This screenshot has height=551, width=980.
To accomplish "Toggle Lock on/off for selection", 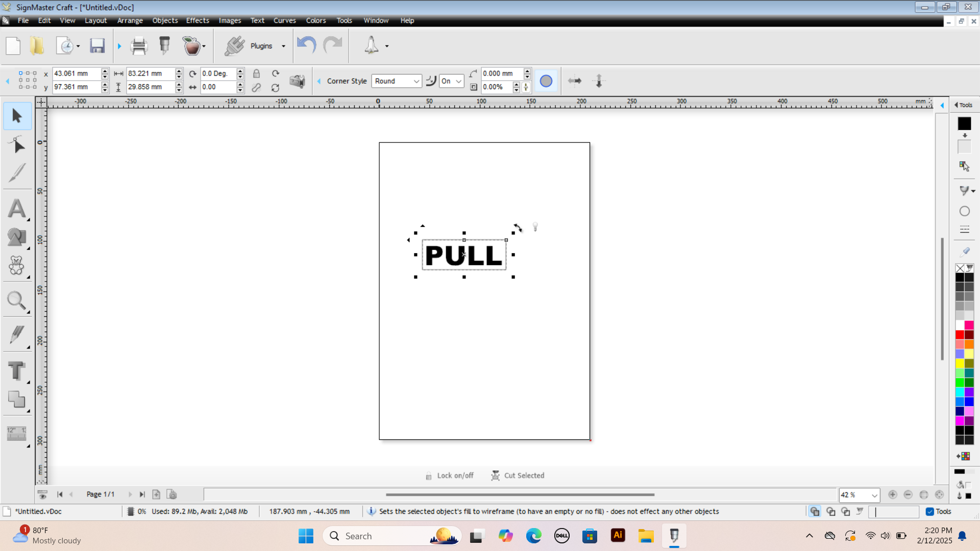I will [x=449, y=475].
